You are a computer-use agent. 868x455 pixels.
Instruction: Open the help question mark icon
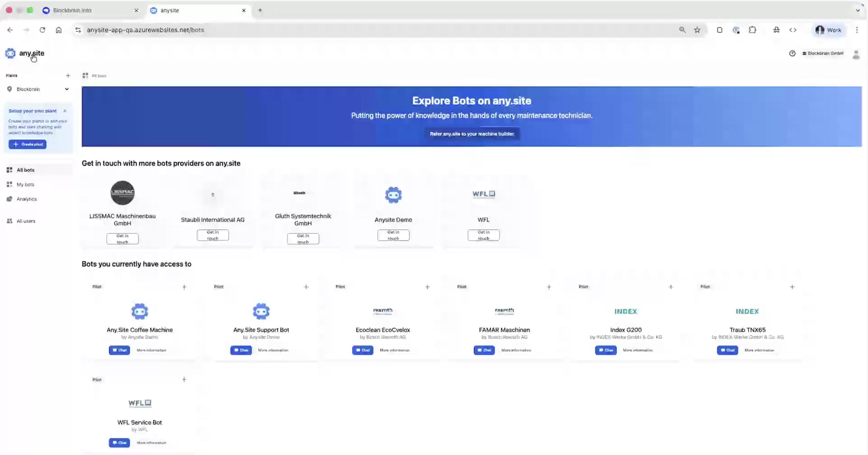pyautogui.click(x=792, y=53)
